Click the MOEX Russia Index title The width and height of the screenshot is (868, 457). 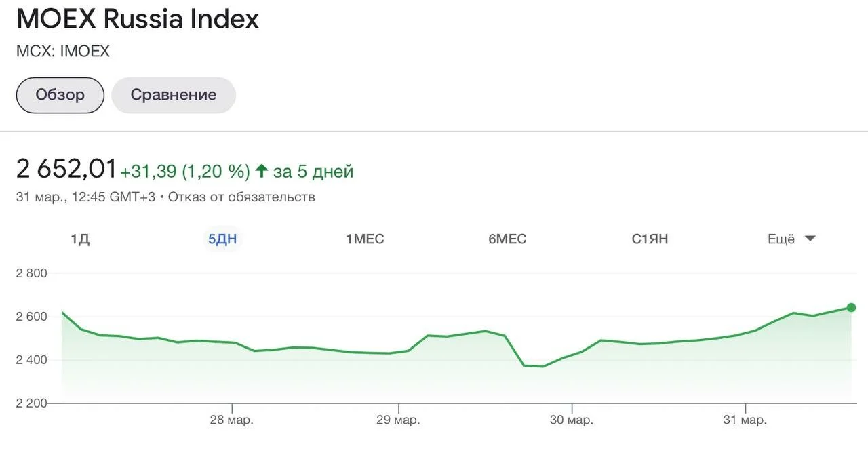[x=138, y=18]
